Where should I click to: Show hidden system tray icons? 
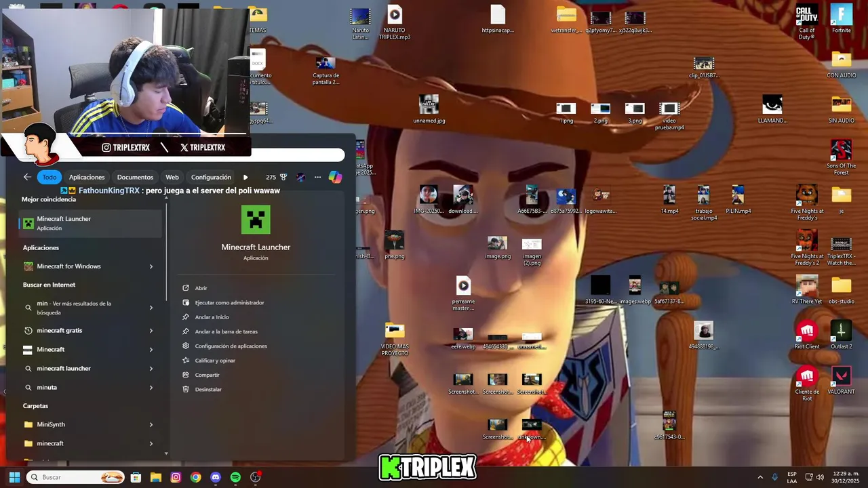(x=760, y=477)
